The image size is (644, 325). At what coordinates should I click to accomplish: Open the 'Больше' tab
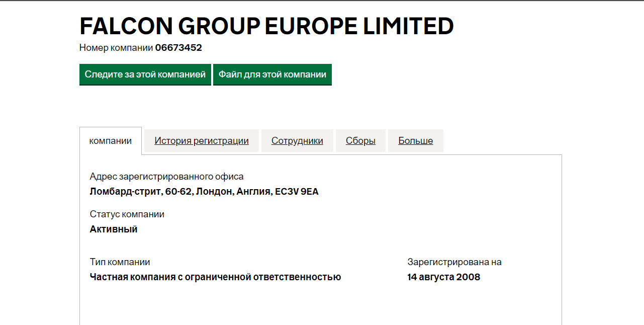tap(415, 141)
